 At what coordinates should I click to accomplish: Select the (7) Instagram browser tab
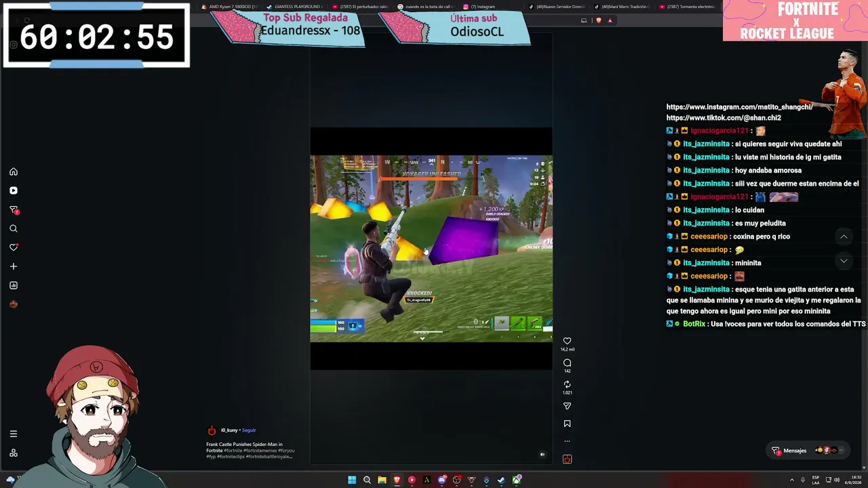pyautogui.click(x=491, y=7)
